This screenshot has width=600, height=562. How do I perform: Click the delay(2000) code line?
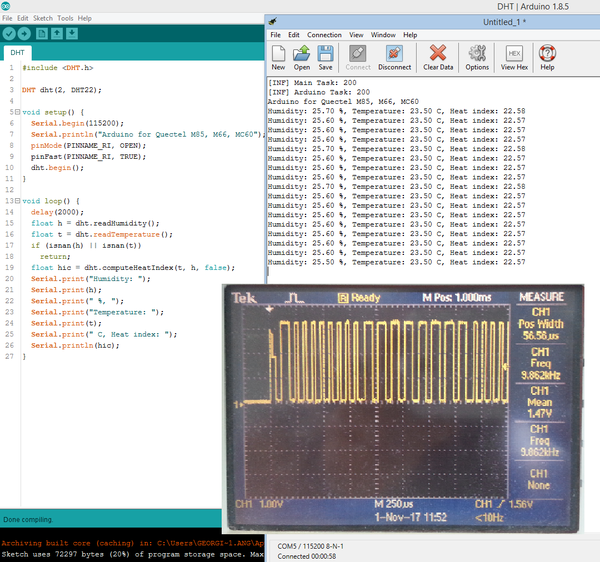(x=57, y=212)
